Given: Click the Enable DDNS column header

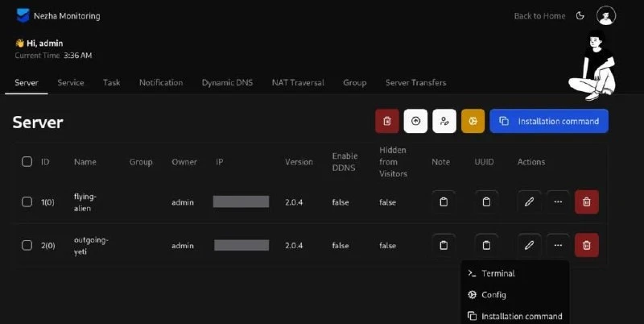Looking at the screenshot, I should click(x=345, y=161).
